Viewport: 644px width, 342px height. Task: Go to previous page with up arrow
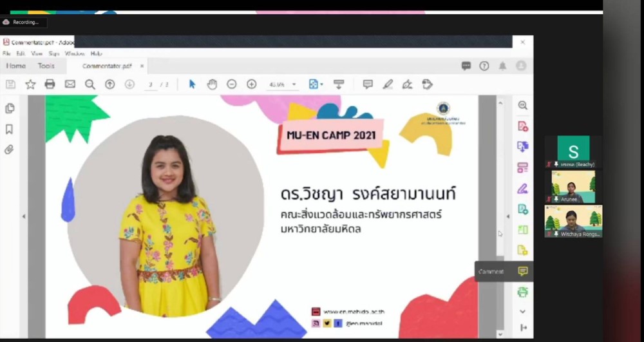click(x=110, y=84)
